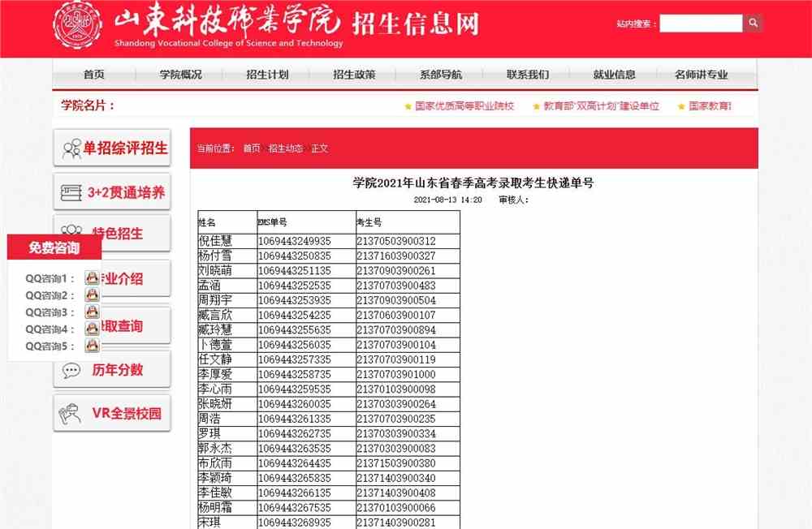Click the QQ咨询1 penguin icon
The width and height of the screenshot is (812, 529).
(x=93, y=278)
